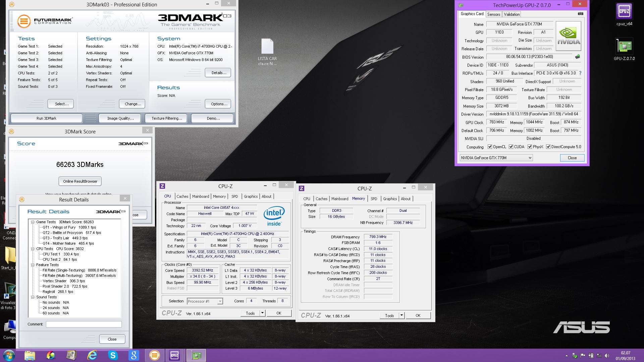Viewport: 644px width, 362px height.
Task: Open the Tools dropdown arrow in CPU-Z Memory window
Action: pos(401,315)
